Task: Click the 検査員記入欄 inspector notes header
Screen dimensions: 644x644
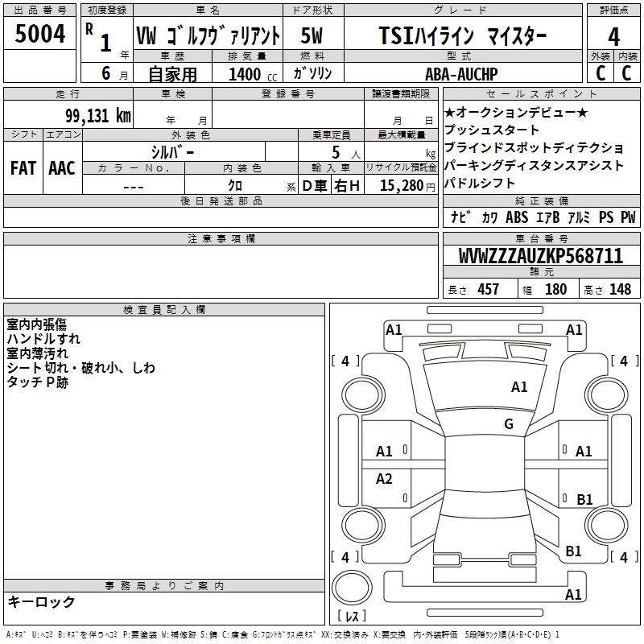Action: (x=164, y=309)
